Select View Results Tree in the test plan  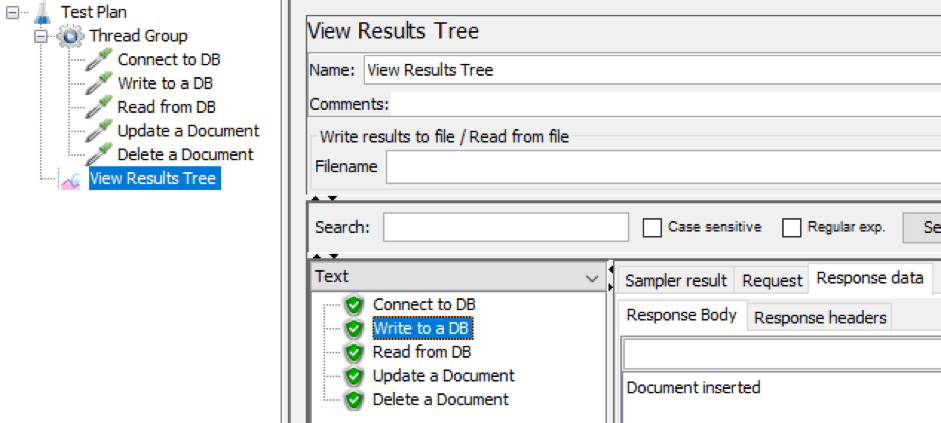(x=155, y=179)
